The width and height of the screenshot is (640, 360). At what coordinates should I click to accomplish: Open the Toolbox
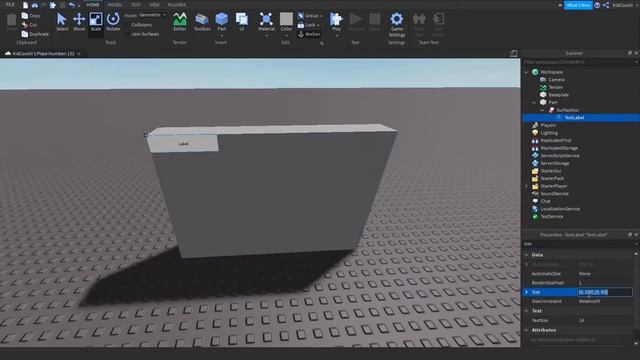[x=202, y=22]
